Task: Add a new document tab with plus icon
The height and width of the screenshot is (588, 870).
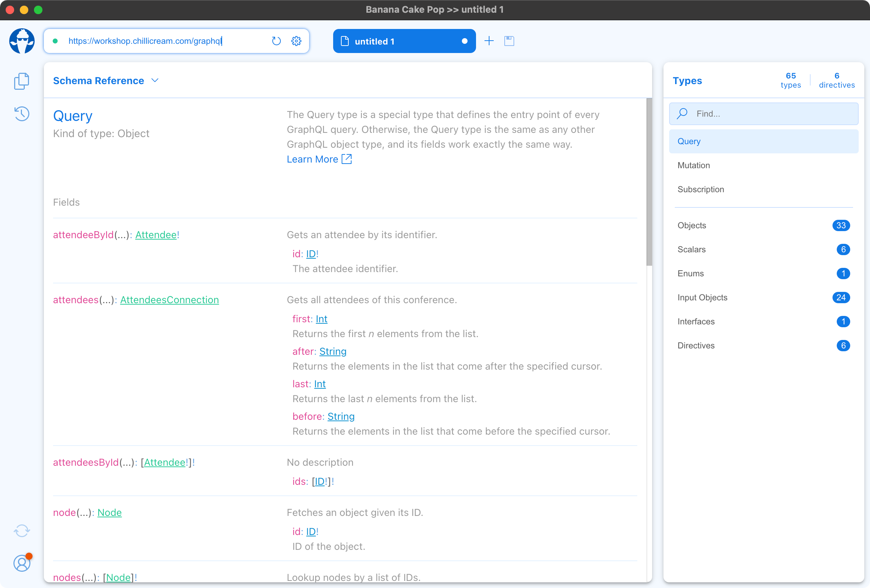Action: pyautogui.click(x=489, y=41)
